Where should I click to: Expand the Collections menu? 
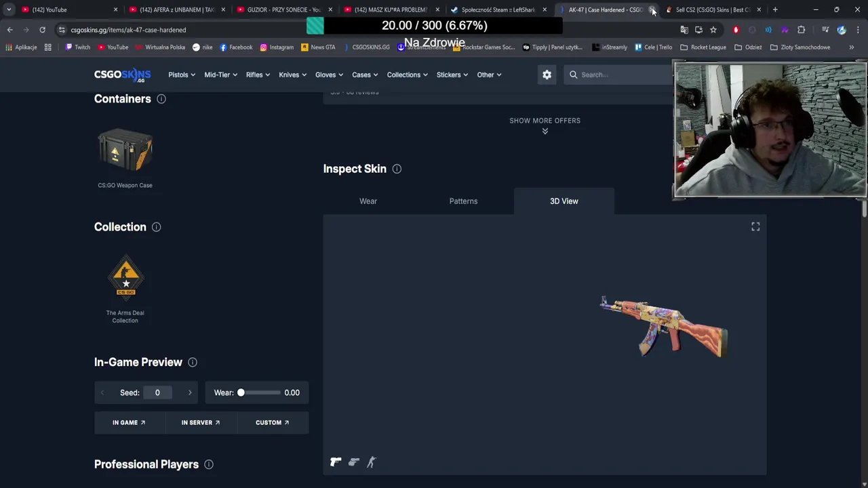(x=407, y=75)
